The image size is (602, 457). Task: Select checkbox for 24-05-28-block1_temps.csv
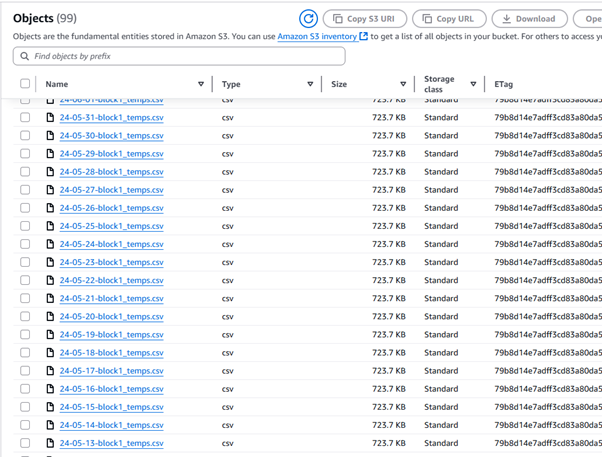[x=25, y=171]
